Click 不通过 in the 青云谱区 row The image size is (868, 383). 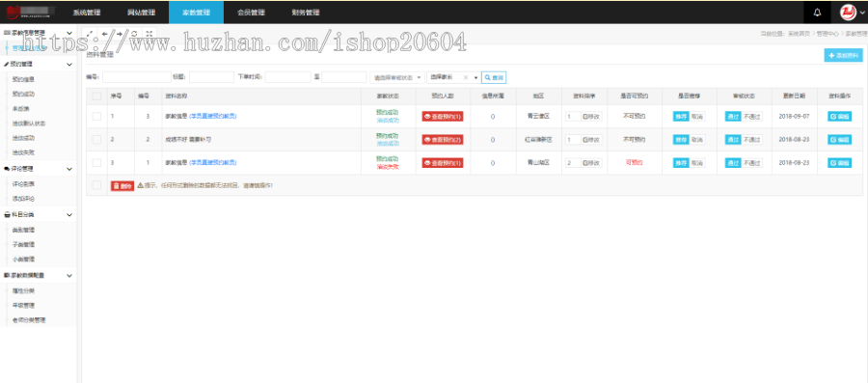click(751, 116)
